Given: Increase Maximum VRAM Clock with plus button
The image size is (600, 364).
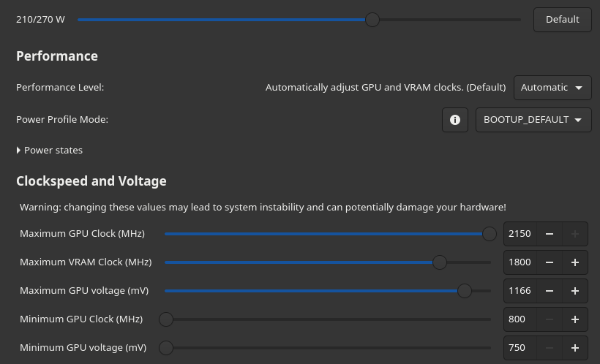Looking at the screenshot, I should coord(575,262).
